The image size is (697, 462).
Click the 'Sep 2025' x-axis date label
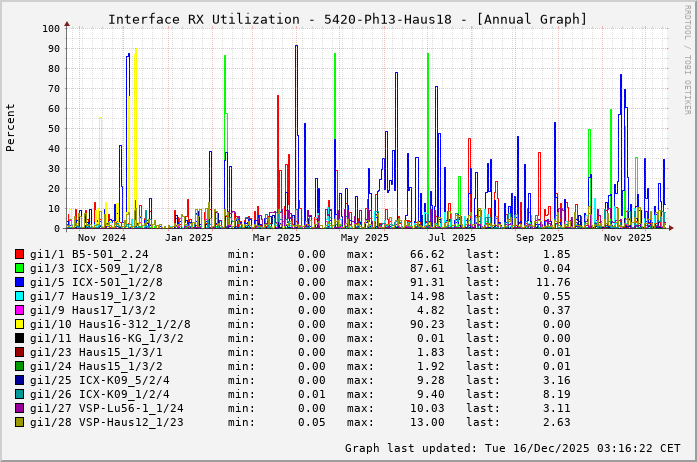(x=540, y=237)
